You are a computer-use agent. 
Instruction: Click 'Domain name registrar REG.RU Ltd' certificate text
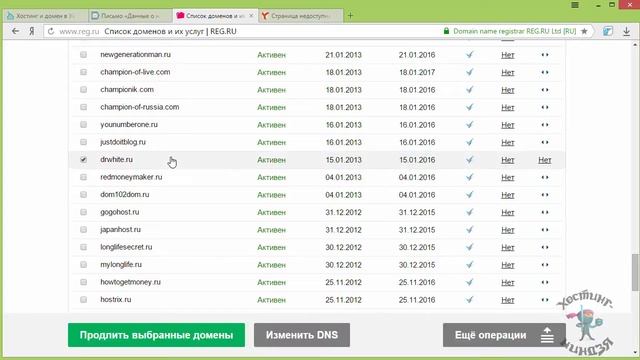pyautogui.click(x=514, y=31)
